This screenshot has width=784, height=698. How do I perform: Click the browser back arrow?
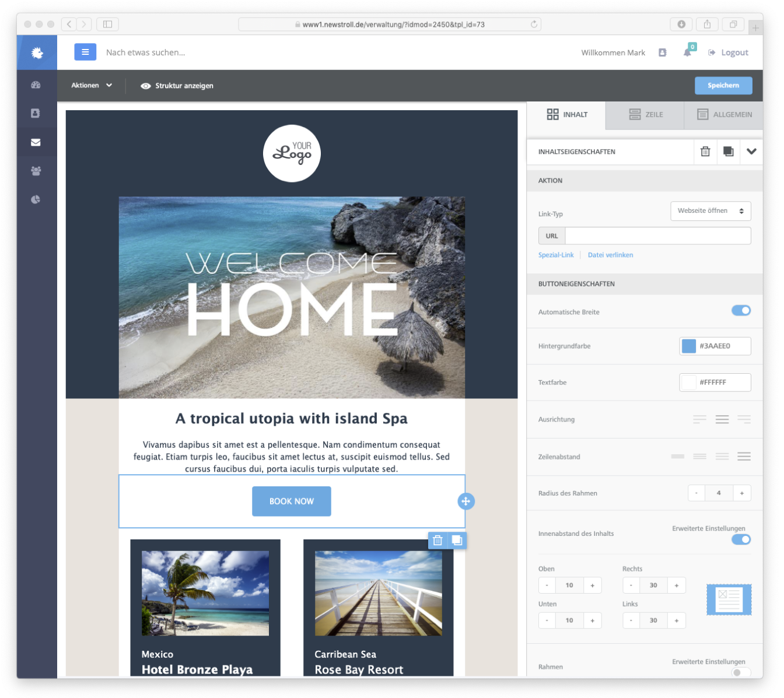click(x=69, y=24)
